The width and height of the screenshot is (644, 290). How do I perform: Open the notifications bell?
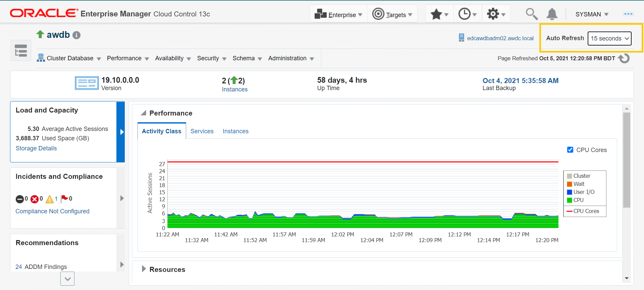point(552,14)
